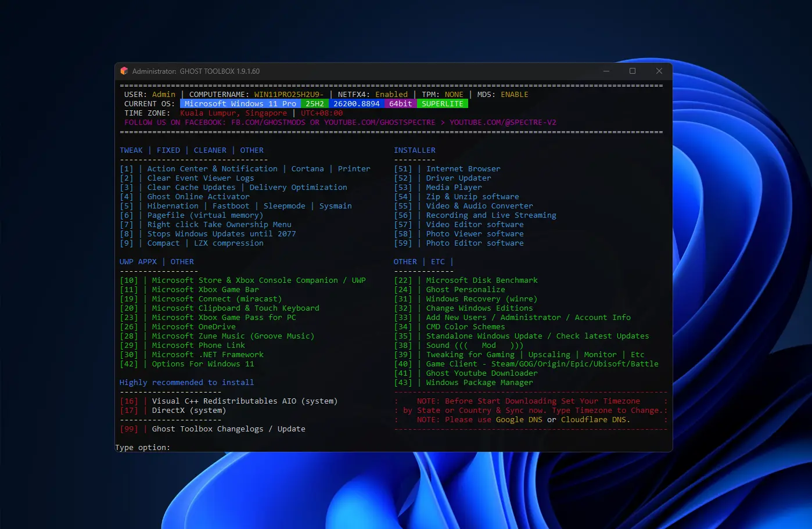
Task: Click the 'Type option:' prompt
Action: pos(143,448)
